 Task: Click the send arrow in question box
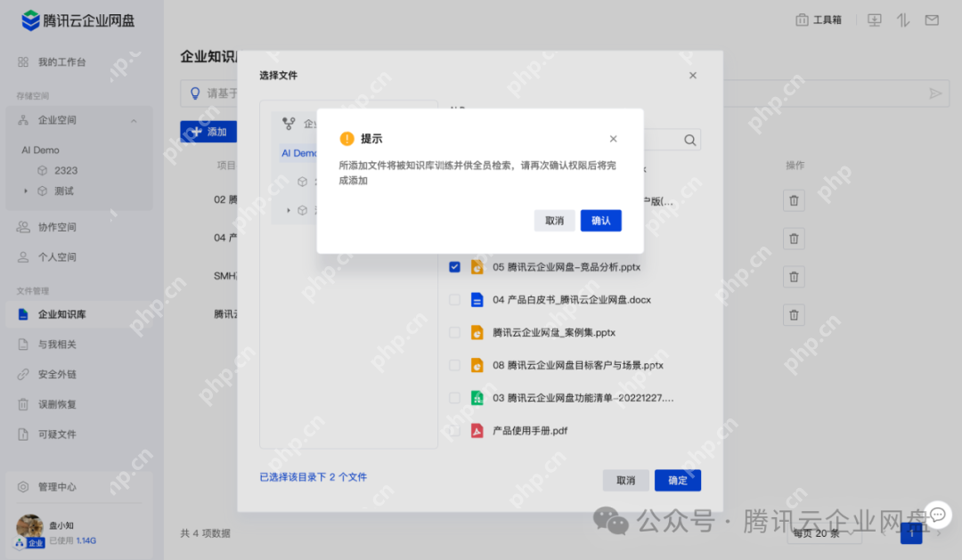point(935,93)
